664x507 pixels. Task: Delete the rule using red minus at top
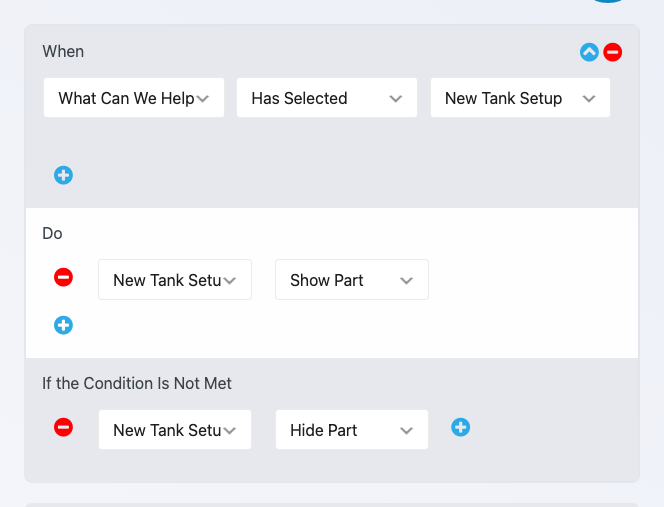612,52
